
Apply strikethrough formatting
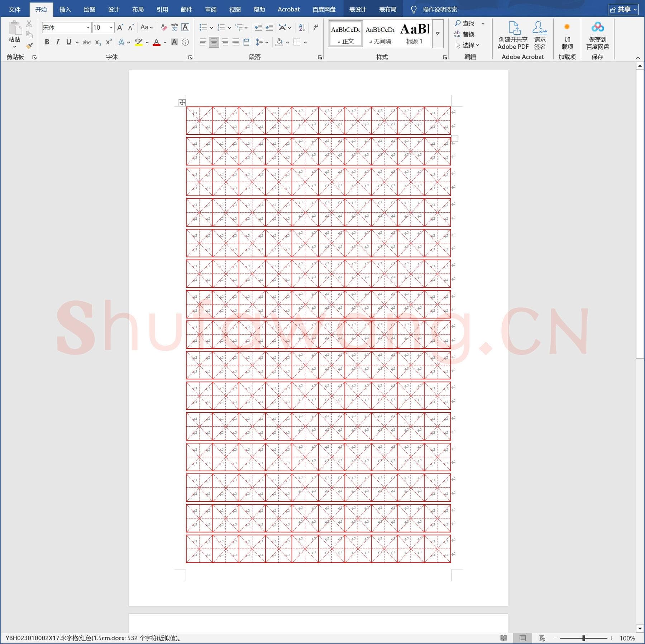tap(87, 42)
